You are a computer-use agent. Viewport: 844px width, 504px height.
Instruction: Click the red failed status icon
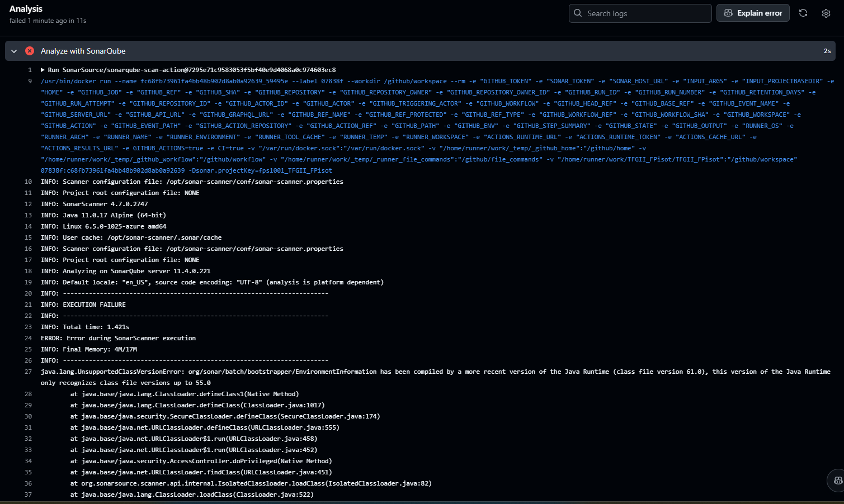click(30, 51)
